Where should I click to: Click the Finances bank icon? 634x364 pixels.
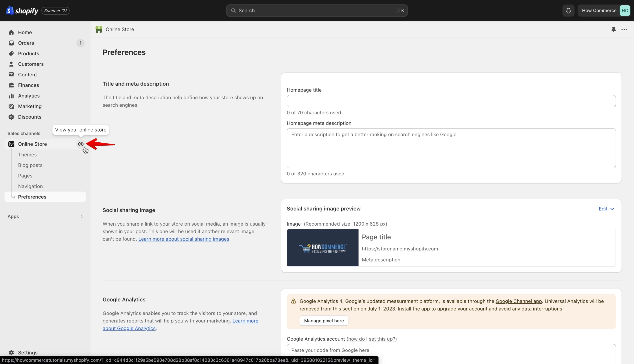pyautogui.click(x=11, y=85)
